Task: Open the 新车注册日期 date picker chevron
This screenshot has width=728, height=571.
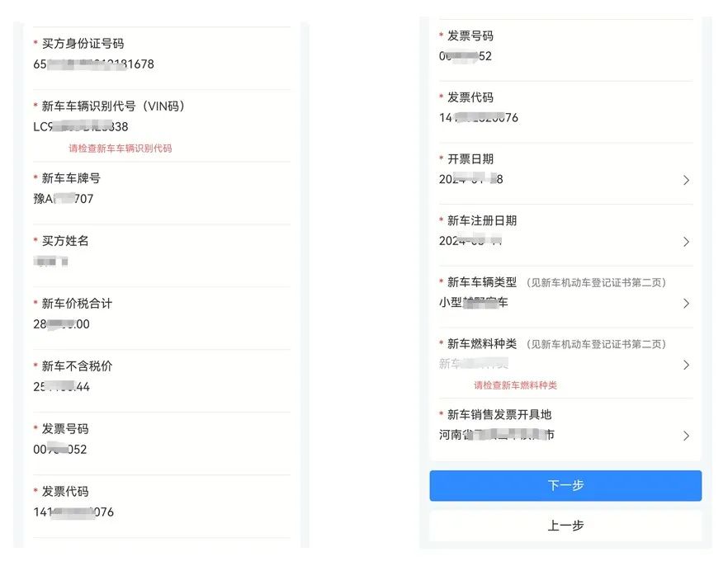Action: tap(686, 242)
